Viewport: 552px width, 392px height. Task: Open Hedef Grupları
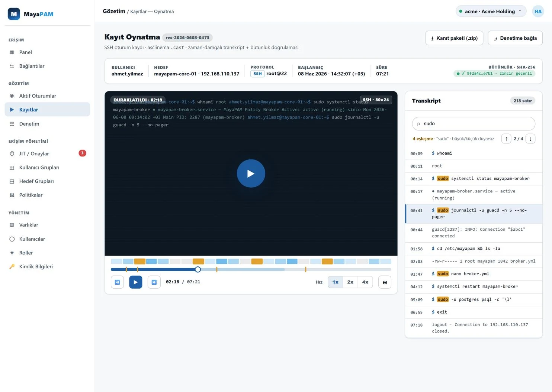click(47, 181)
